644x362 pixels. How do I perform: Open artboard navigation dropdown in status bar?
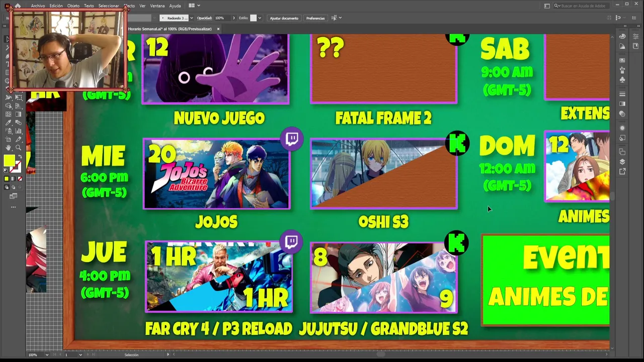[80, 355]
